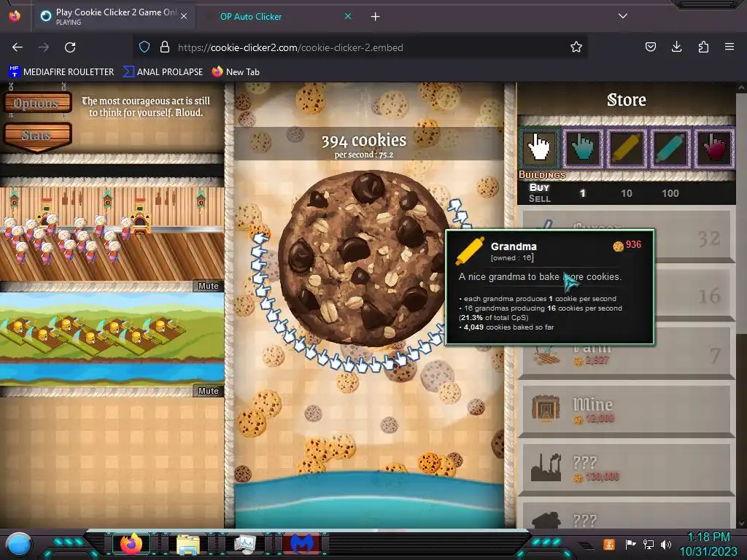The height and width of the screenshot is (560, 747).
Task: Click the tracking protection shield icon
Action: pos(144,47)
